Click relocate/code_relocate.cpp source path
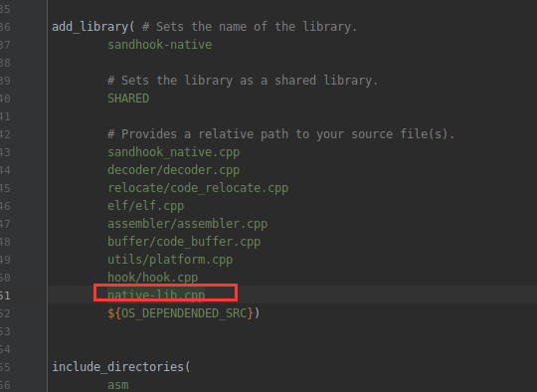 198,188
